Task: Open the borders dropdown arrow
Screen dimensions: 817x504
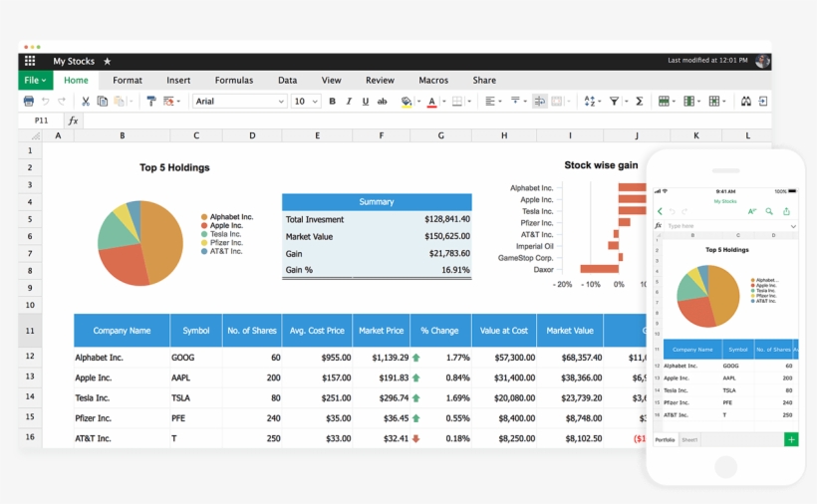Action: pos(469,102)
